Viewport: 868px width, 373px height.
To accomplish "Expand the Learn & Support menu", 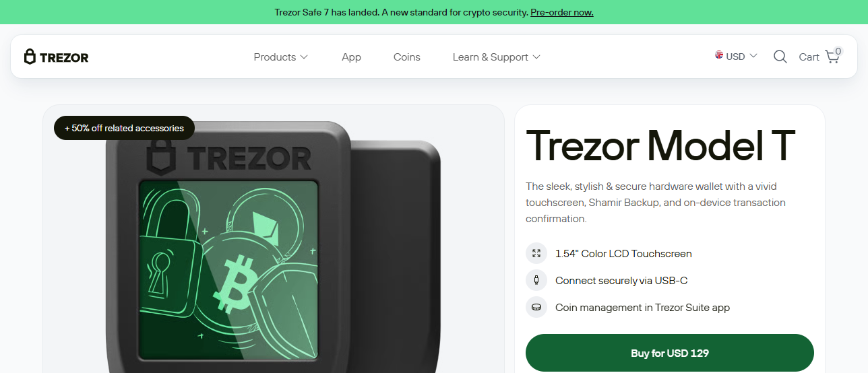I will (497, 57).
